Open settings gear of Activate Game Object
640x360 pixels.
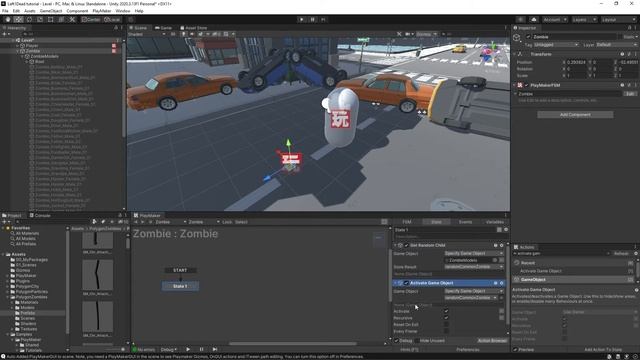pos(502,283)
